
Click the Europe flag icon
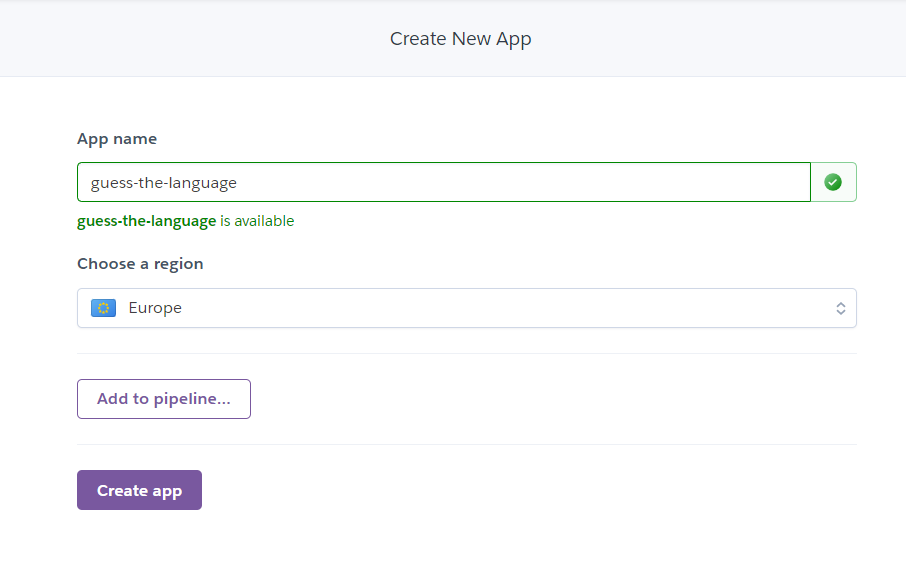103,308
